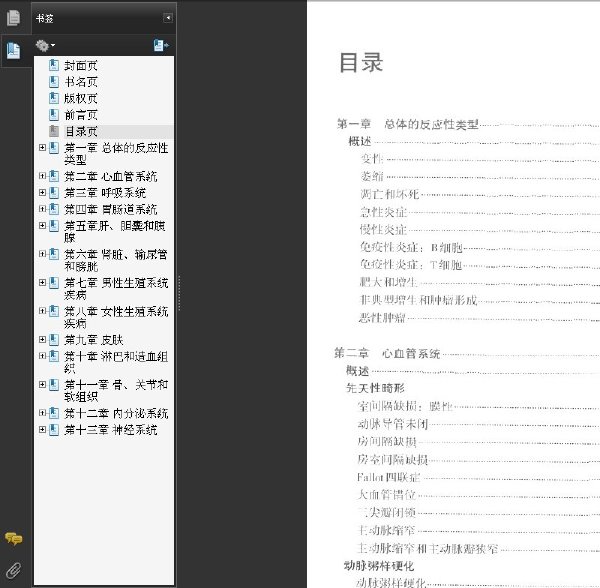Open 第十二章 内分泌系统 bookmark text
This screenshot has width=600, height=588.
click(x=116, y=414)
